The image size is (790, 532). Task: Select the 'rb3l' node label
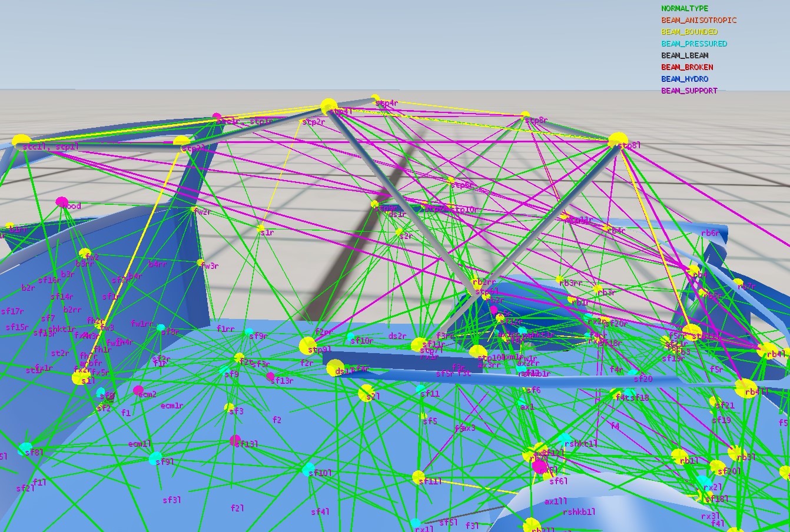746,457
